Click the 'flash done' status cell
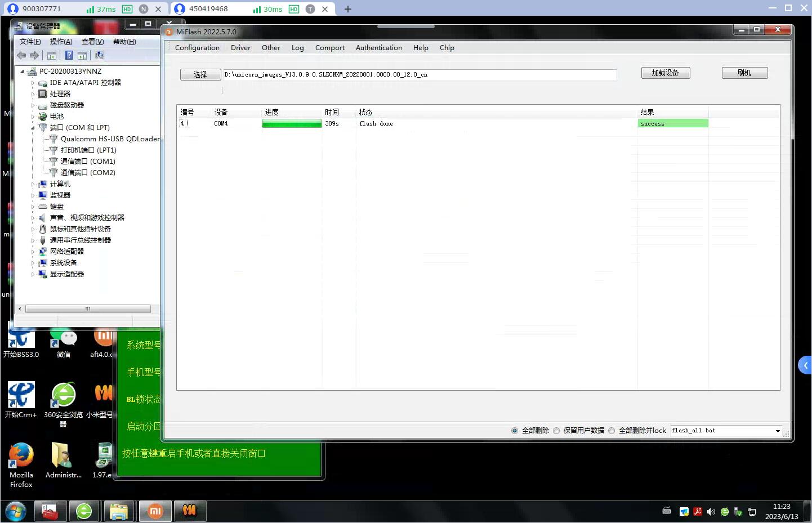Viewport: 812px width, 523px height. point(376,123)
